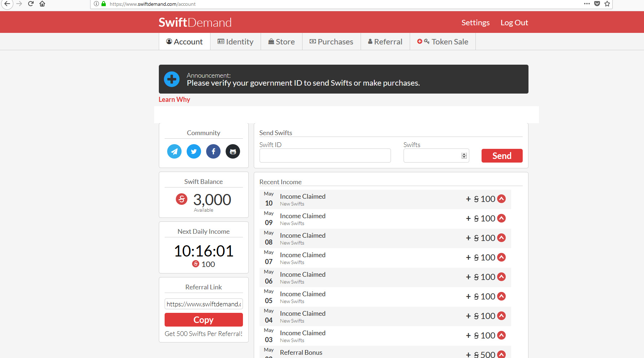Switch to the Referral tab
Viewport: 644px width, 358px height.
tap(385, 42)
